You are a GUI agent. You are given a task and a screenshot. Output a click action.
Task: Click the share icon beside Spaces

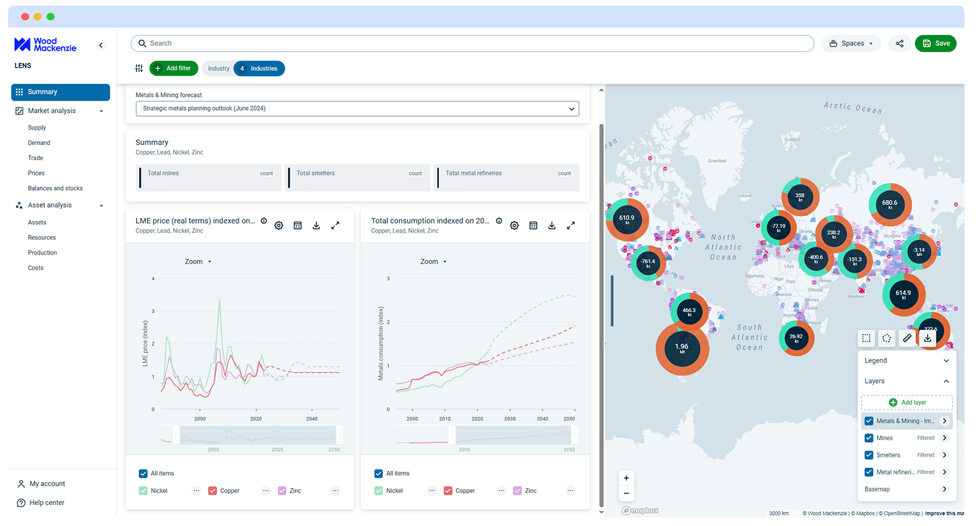(x=899, y=43)
